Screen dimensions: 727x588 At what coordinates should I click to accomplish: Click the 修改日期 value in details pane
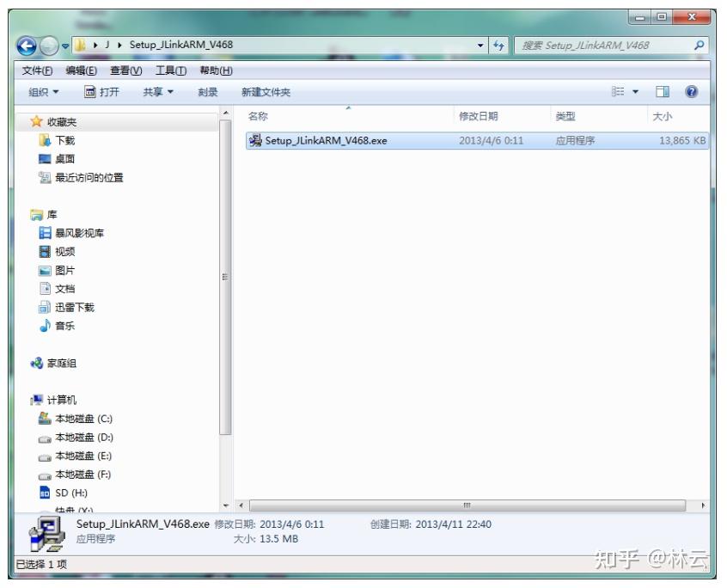(291, 524)
